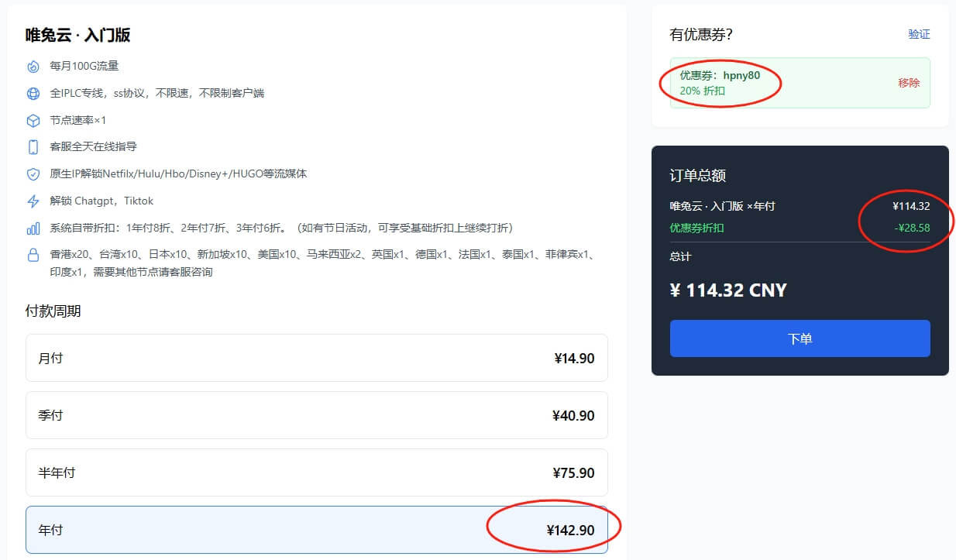Remove the hpny80 coupon via 移除

tap(908, 82)
